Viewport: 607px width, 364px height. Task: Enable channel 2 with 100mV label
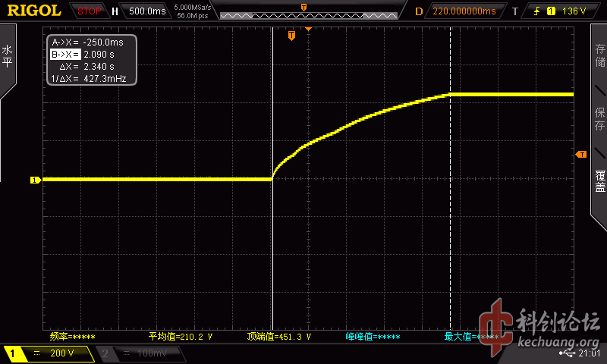135,353
